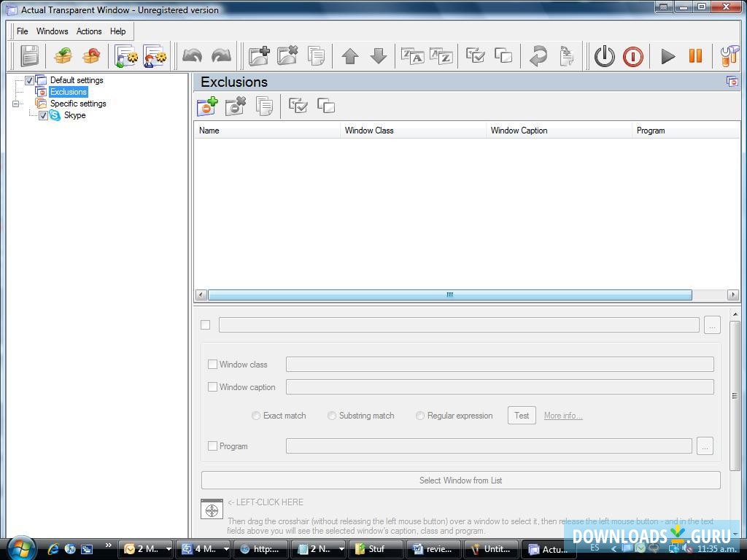747x560 pixels.
Task: Click the horizontal scrollbar under the exclusions list
Action: [x=449, y=295]
